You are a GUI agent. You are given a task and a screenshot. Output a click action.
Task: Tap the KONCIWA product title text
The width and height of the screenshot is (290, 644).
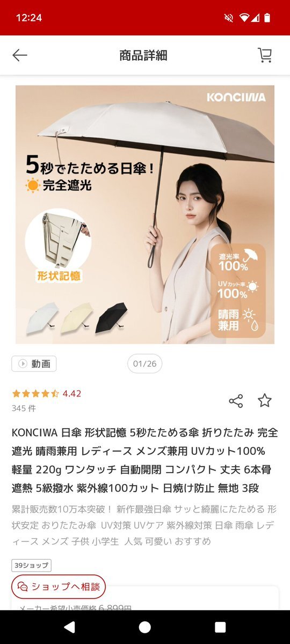pyautogui.click(x=145, y=460)
